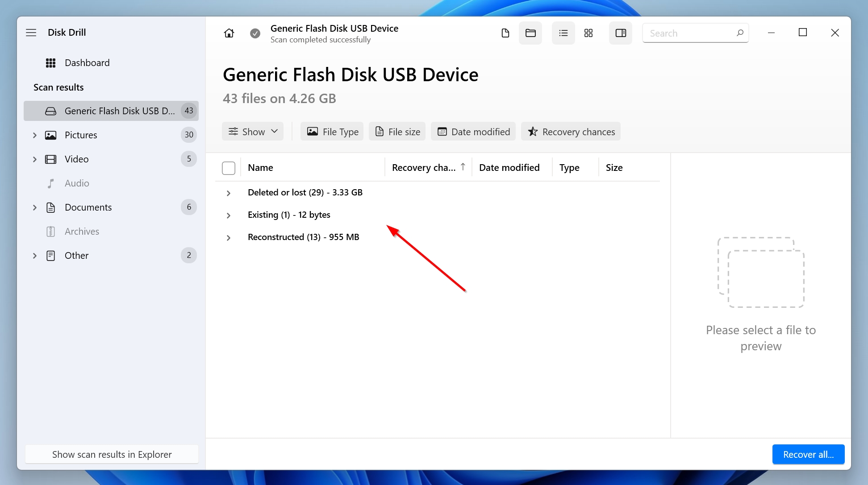Close the Disk Drill window
Viewport: 868px width, 485px height.
(835, 33)
